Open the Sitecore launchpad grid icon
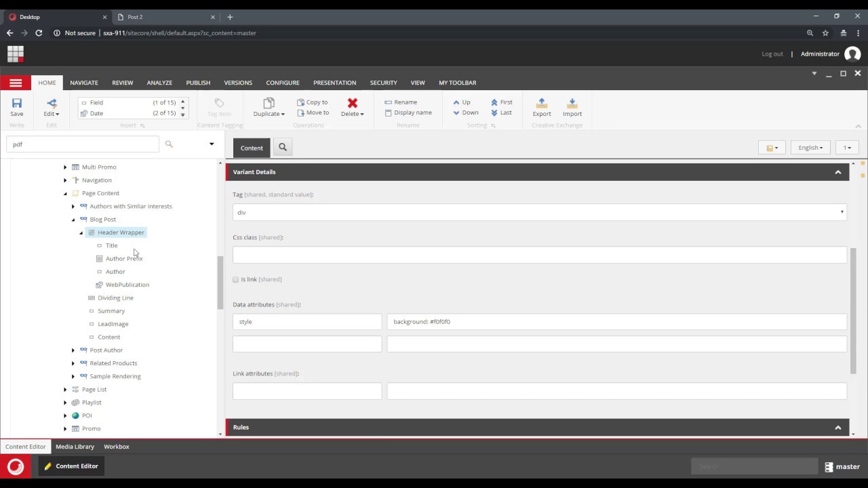Screen dimensions: 868x488 [16, 54]
